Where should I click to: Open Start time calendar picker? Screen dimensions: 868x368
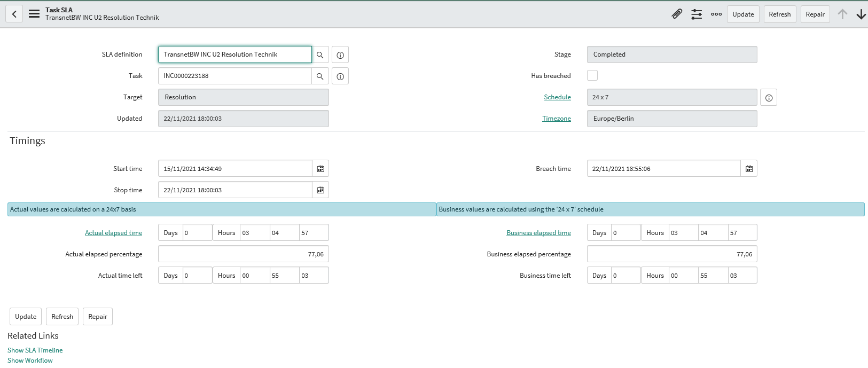[320, 169]
